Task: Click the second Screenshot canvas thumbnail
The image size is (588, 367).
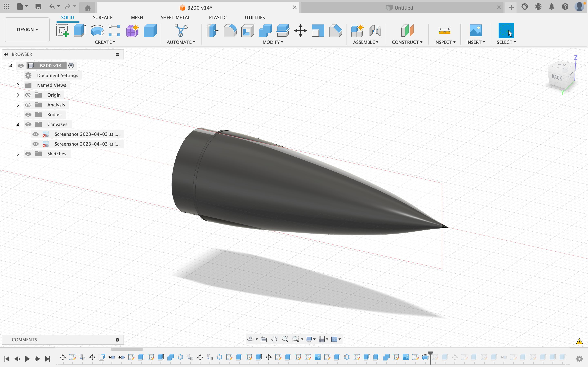Action: pyautogui.click(x=46, y=144)
